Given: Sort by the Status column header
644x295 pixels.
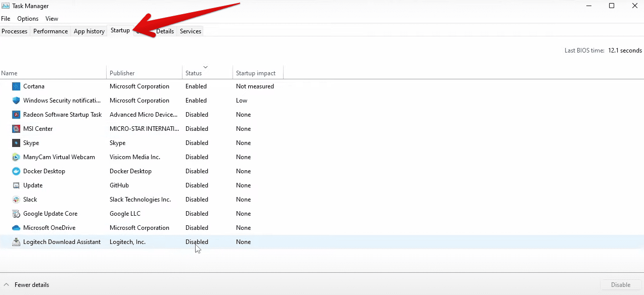Looking at the screenshot, I should click(x=207, y=73).
